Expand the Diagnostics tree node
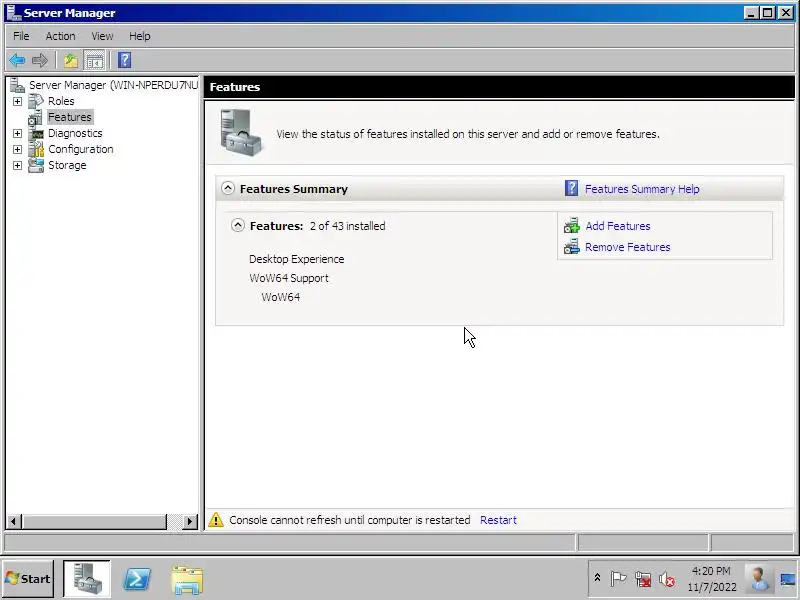800x600 pixels. tap(17, 133)
